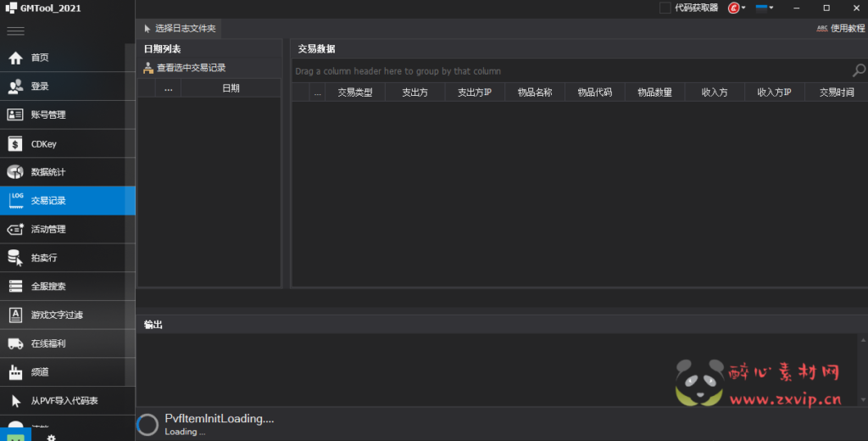The height and width of the screenshot is (441, 868).
Task: Open the CDKey section
Action: click(x=68, y=143)
